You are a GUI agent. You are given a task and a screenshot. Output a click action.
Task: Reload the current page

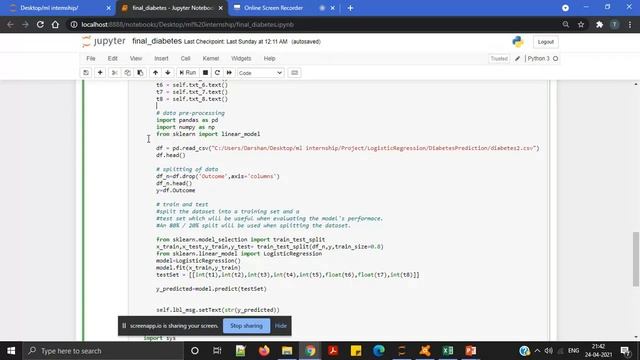[x=40, y=24]
